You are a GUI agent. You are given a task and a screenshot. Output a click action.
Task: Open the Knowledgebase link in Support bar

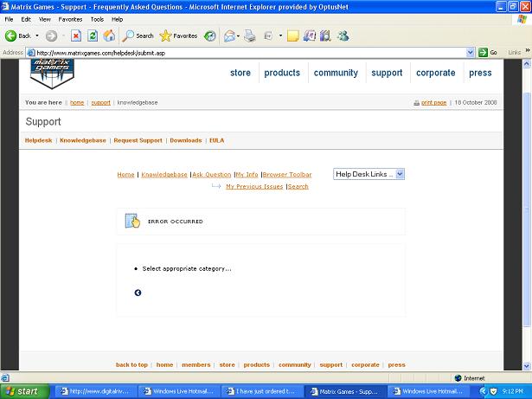click(x=83, y=140)
